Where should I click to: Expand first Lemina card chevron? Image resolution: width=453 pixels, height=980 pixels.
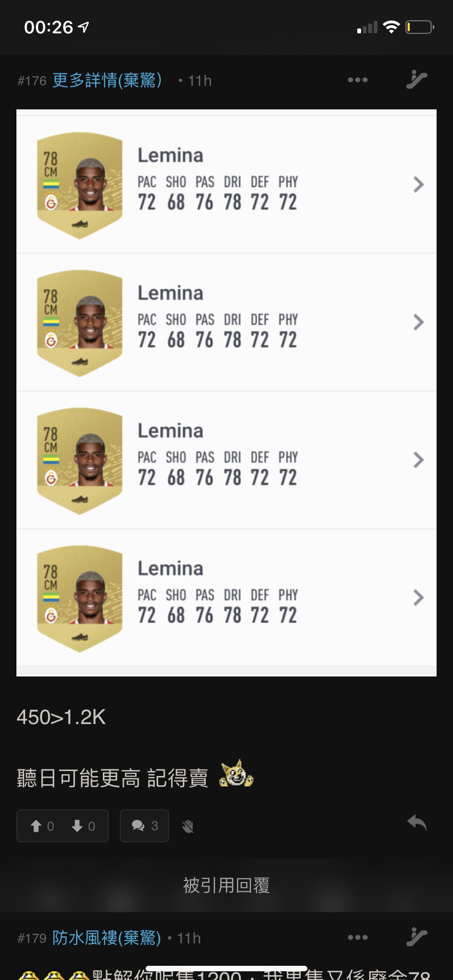(419, 184)
